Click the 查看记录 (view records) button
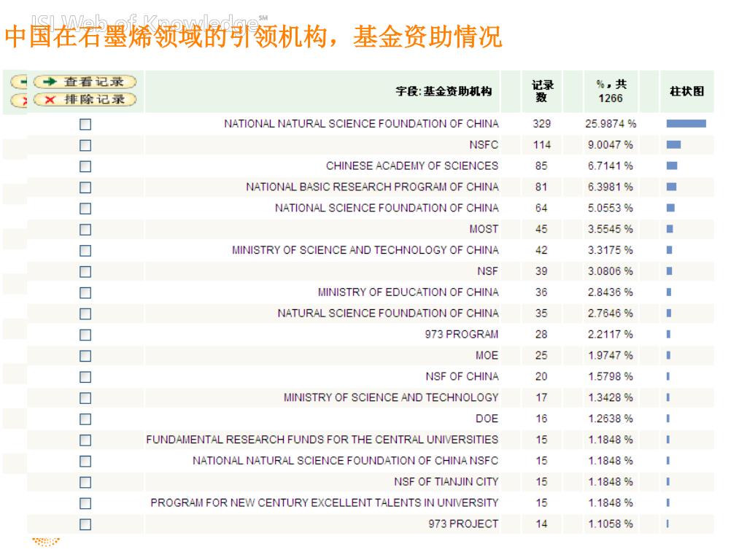The height and width of the screenshot is (560, 747). [x=85, y=82]
